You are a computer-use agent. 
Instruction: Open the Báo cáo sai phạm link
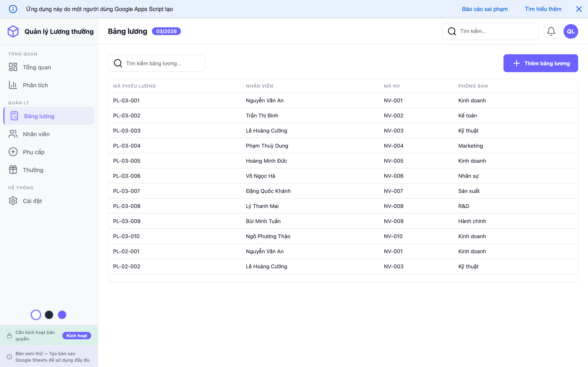484,9
